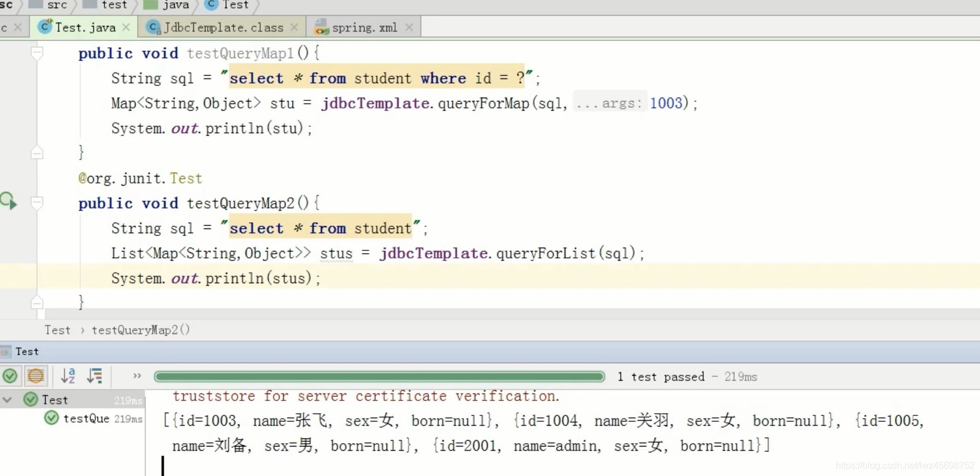Click the queryForMap method call
The width and height of the screenshot is (980, 476).
click(483, 103)
